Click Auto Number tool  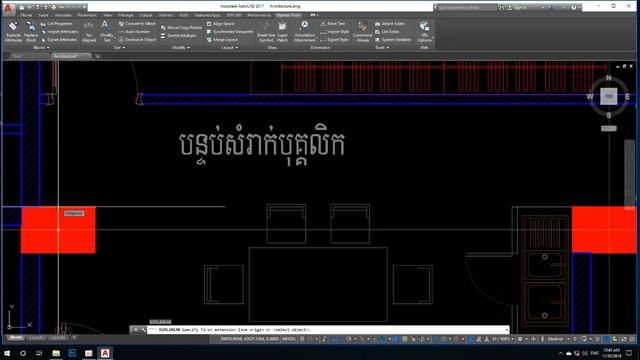tap(134, 31)
